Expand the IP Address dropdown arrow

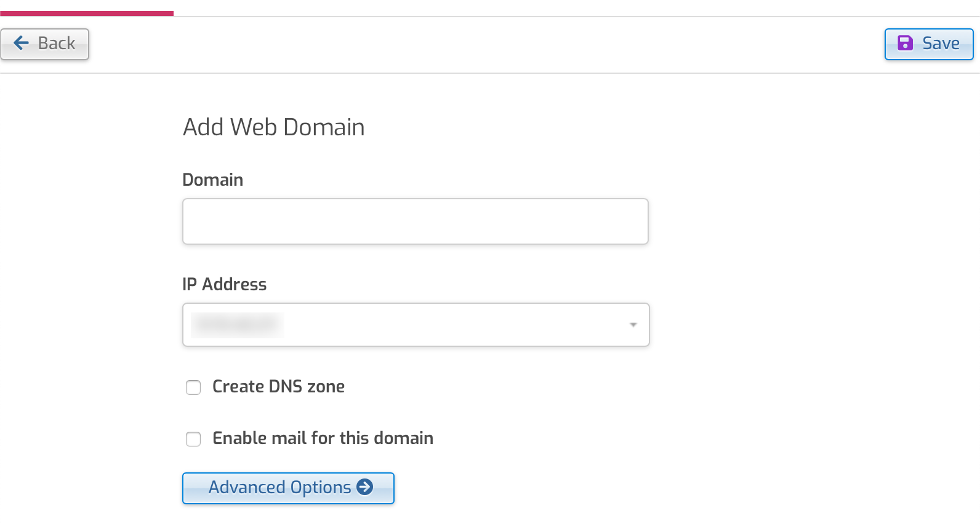(633, 325)
